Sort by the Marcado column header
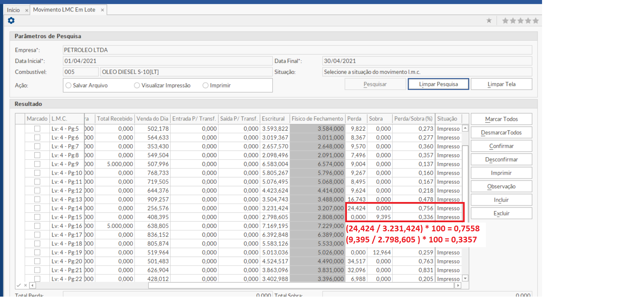Image resolution: width=644 pixels, height=301 pixels. coord(37,119)
